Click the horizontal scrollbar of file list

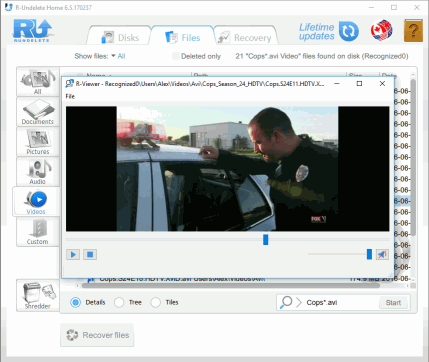231,286
